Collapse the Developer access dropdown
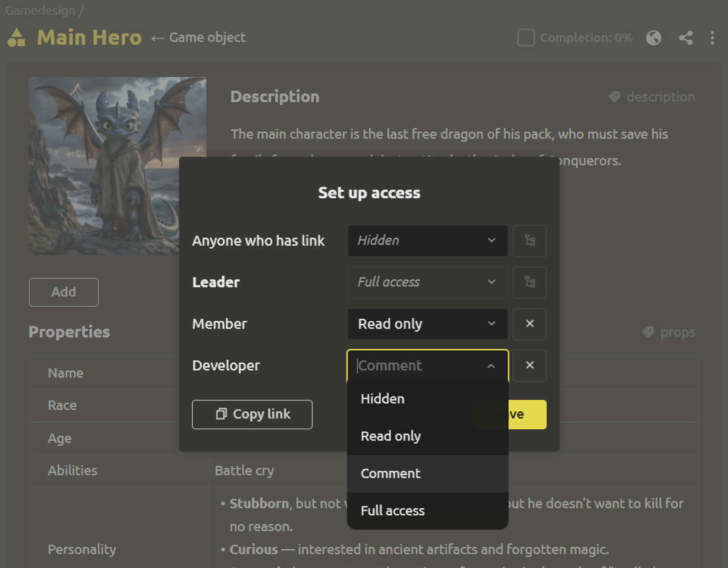728x568 pixels. click(490, 366)
